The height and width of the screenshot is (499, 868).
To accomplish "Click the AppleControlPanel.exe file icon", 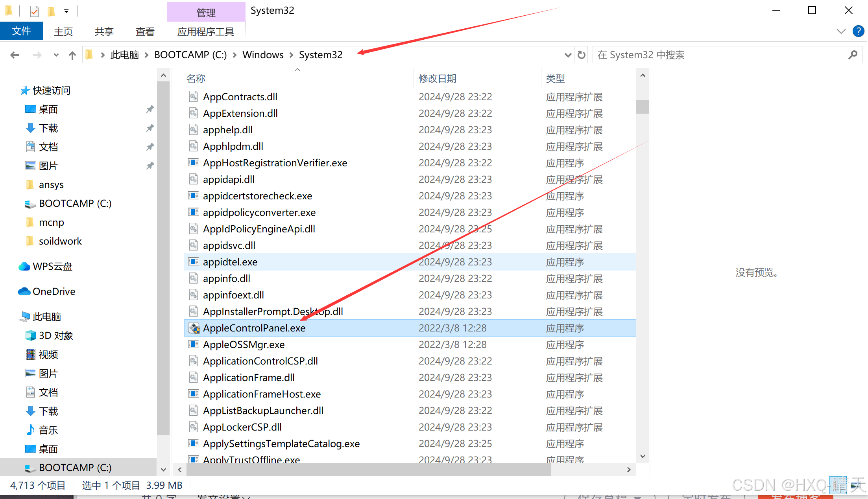I will tap(194, 328).
